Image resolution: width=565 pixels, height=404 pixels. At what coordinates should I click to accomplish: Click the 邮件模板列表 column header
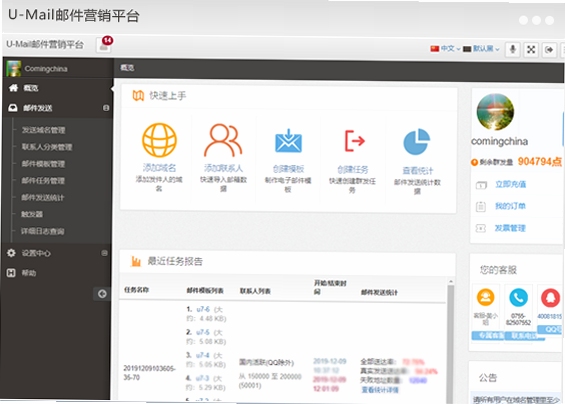(x=205, y=290)
